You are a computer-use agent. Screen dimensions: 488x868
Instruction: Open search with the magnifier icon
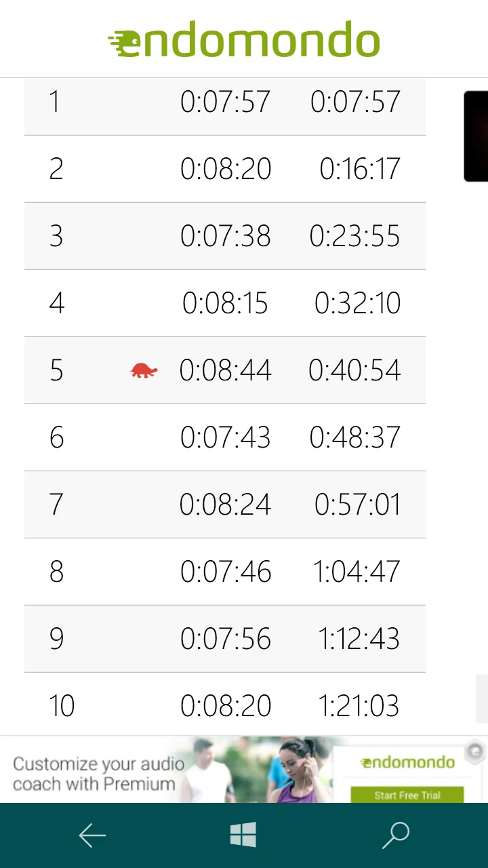pos(396,835)
